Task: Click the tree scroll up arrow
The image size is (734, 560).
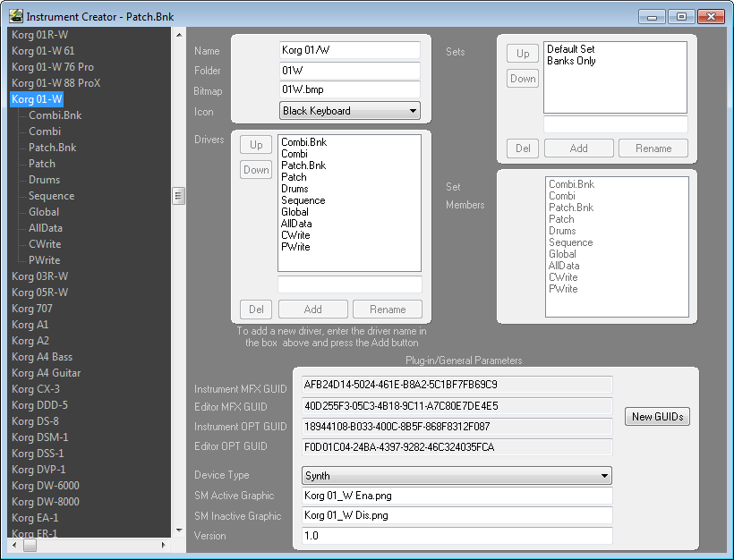Action: pyautogui.click(x=179, y=35)
